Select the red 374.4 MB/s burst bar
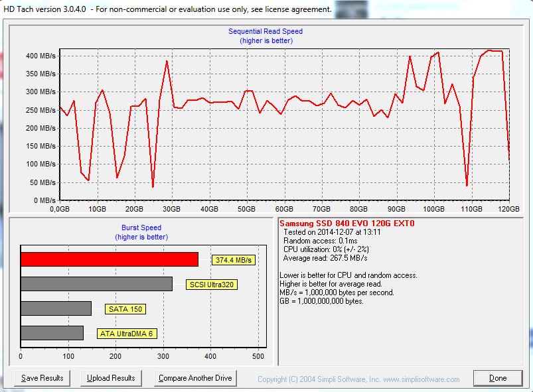533x392 pixels. coord(110,259)
